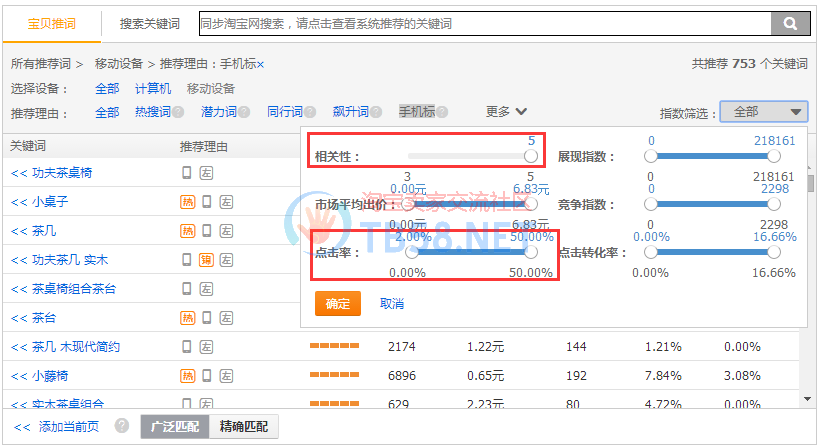Viewport: 822px width, 447px height.
Task: Click 取消 to cancel filtering
Action: pyautogui.click(x=392, y=304)
